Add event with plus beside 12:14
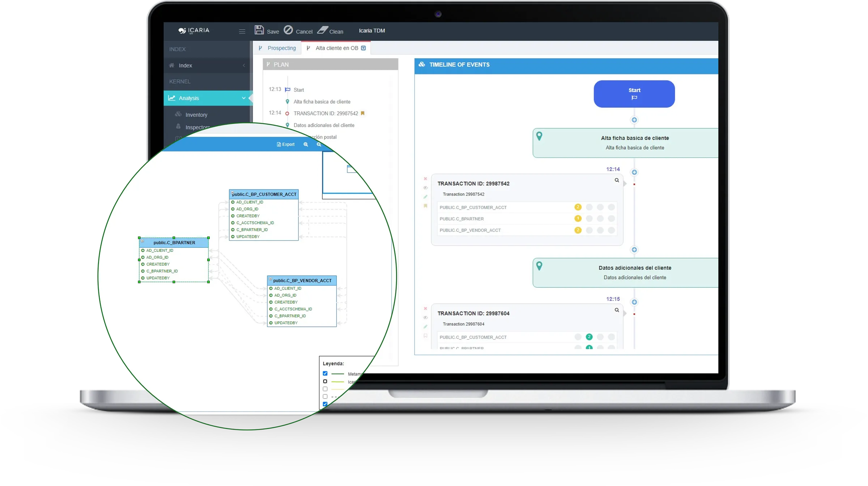Image resolution: width=868 pixels, height=486 pixels. 634,172
